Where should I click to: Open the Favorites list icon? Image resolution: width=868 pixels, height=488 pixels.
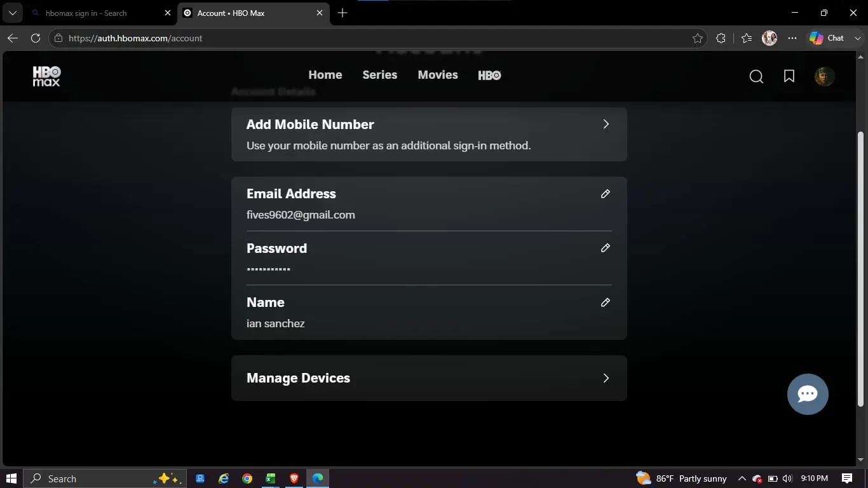click(x=747, y=38)
